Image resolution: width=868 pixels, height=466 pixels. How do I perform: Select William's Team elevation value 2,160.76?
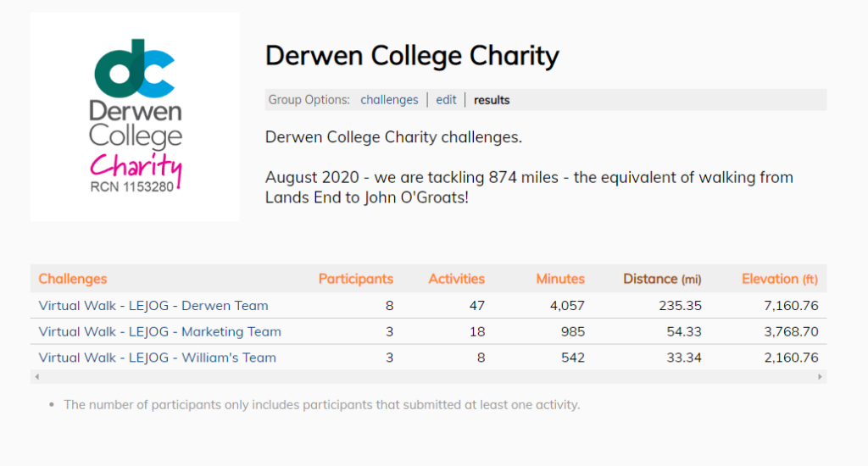(791, 358)
